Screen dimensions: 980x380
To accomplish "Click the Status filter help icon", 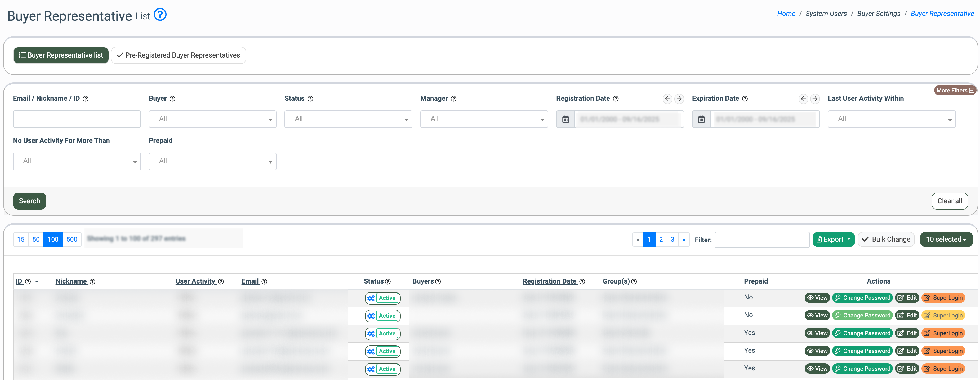I will (310, 99).
